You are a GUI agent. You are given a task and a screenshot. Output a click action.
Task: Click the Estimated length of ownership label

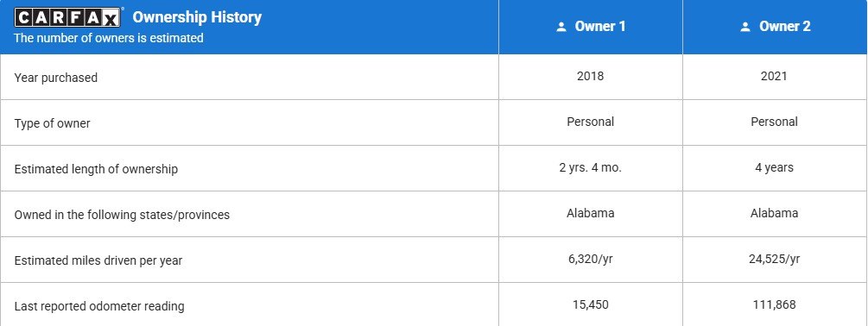(x=97, y=169)
